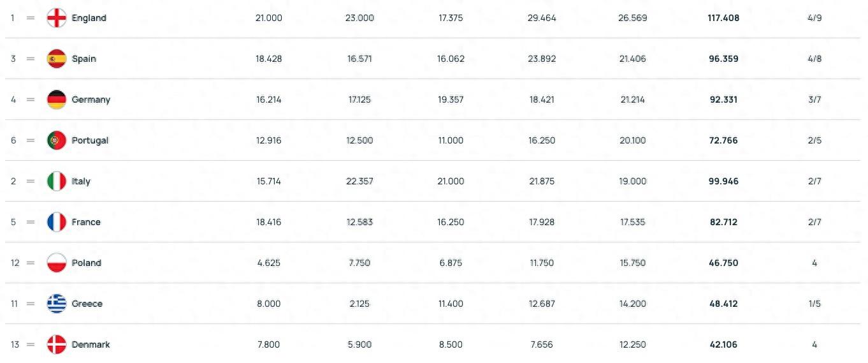Click England's total coefficient 117.408
This screenshot has height=363, width=868.
click(x=723, y=18)
